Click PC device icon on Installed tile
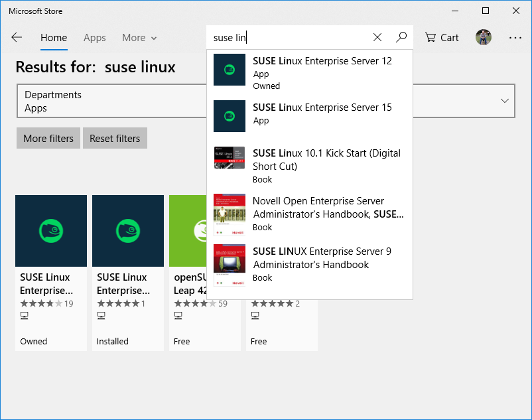Image resolution: width=532 pixels, height=420 pixels. 101,316
